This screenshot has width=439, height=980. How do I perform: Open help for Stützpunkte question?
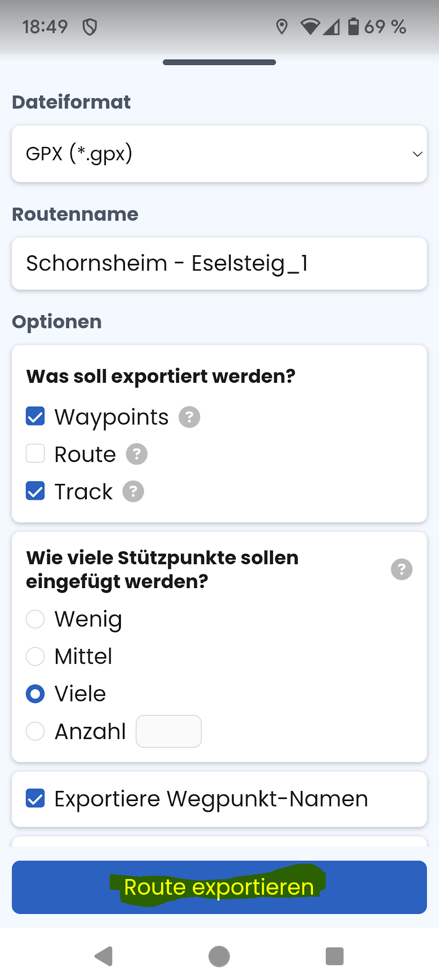coord(401,569)
